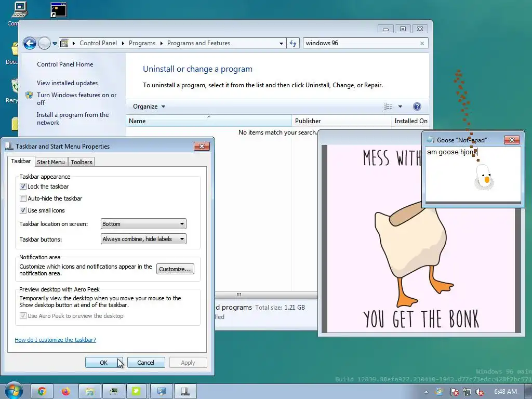Open How do I customize the taskbar link
The image size is (532, 399).
click(x=55, y=340)
